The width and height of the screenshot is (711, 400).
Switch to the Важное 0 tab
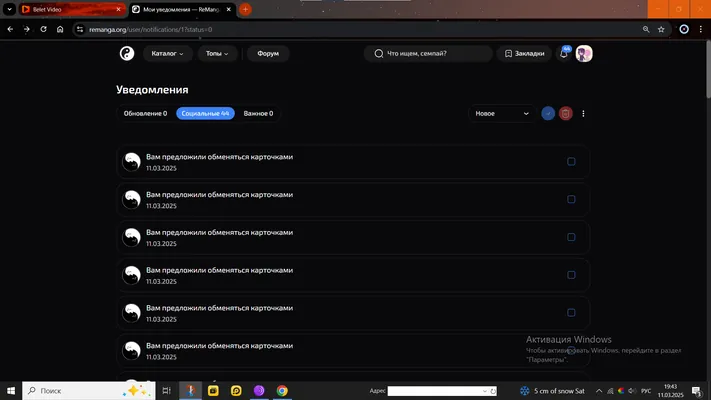point(258,113)
